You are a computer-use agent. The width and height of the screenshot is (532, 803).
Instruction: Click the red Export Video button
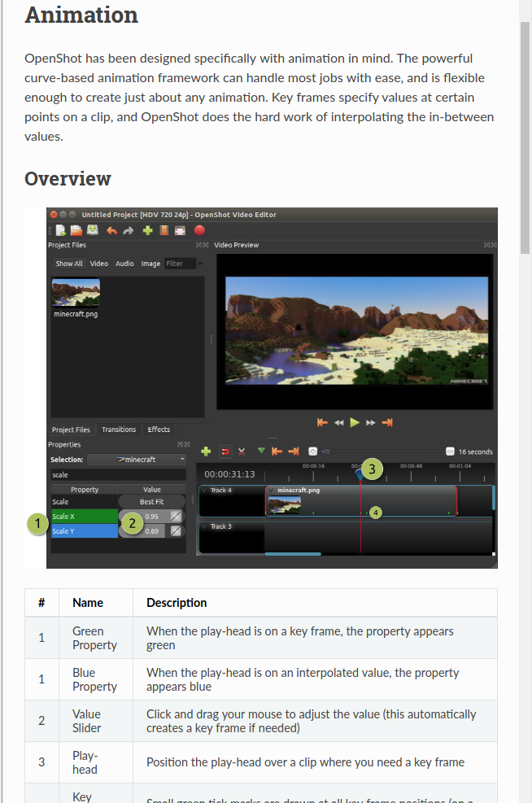[x=199, y=230]
